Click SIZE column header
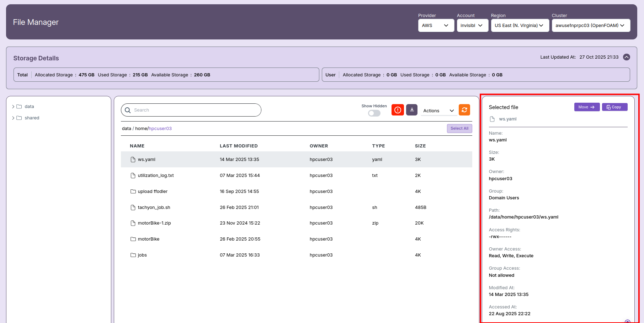This screenshot has width=644, height=323. point(420,146)
